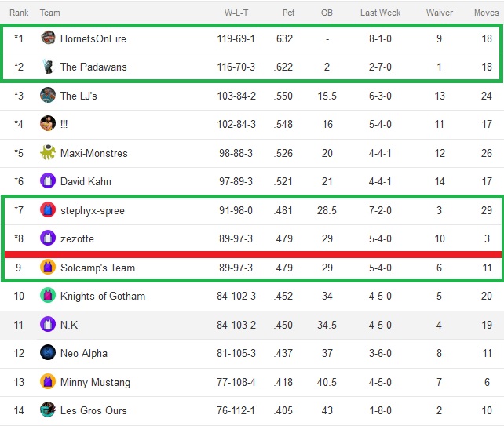Open Neo Alpha's dark blue avatar

coord(48,352)
